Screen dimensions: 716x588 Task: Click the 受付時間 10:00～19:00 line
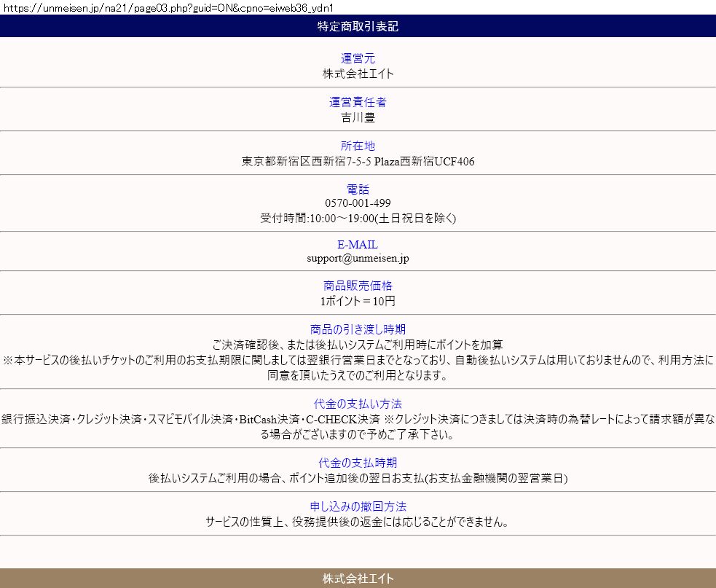358,218
